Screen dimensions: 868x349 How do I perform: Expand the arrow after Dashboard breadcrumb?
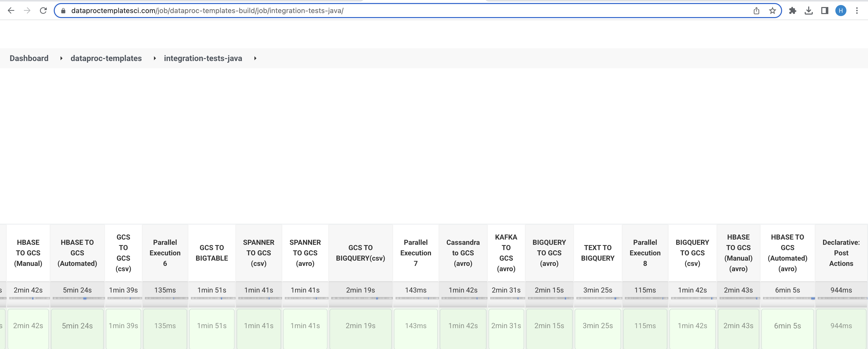tap(61, 58)
